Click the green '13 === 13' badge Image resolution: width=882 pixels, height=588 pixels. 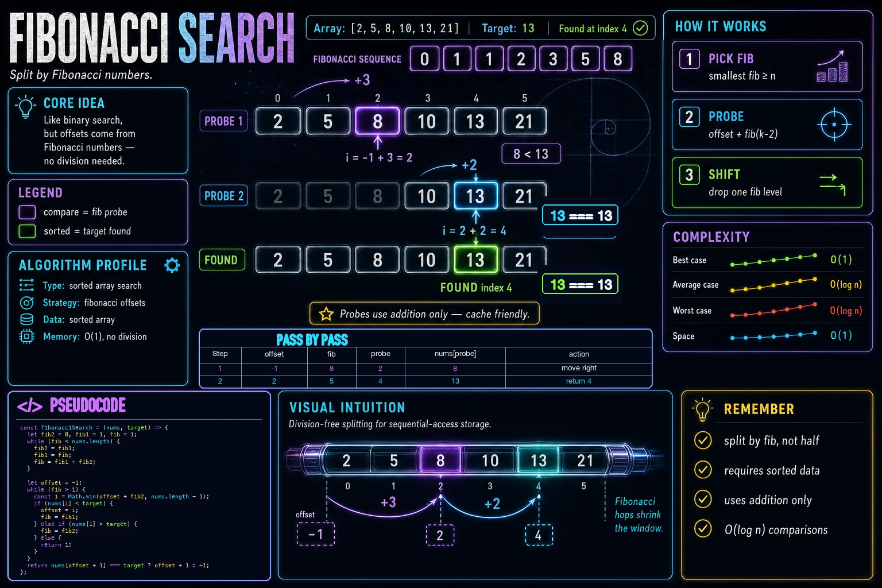tap(581, 284)
